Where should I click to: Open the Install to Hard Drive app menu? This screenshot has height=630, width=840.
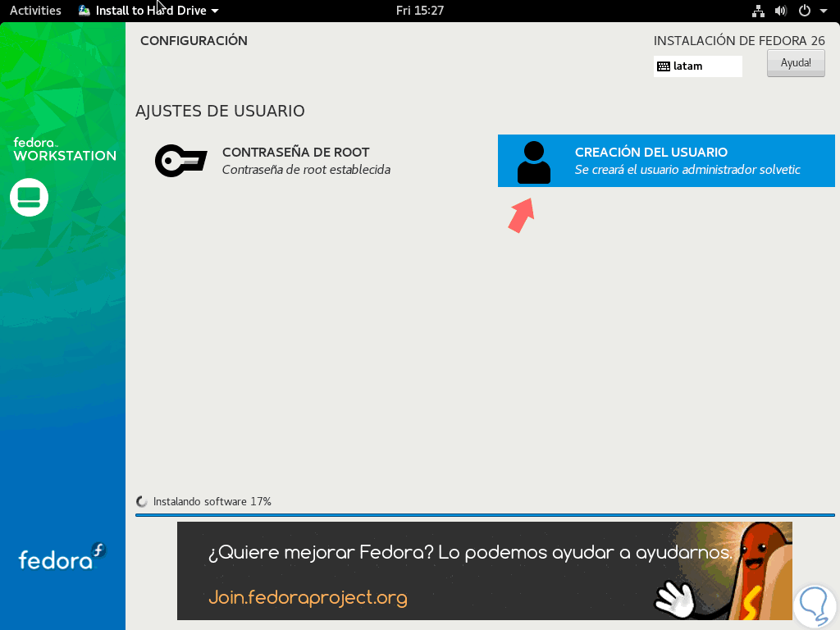pos(148,10)
